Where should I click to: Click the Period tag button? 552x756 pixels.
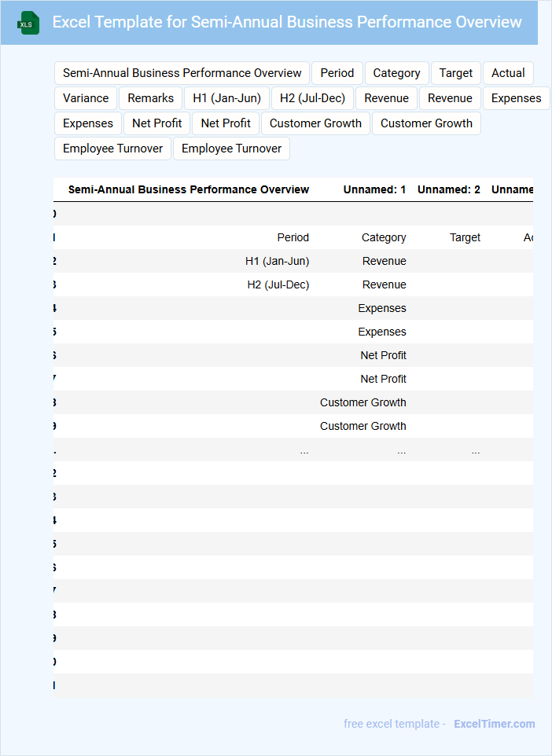click(337, 73)
